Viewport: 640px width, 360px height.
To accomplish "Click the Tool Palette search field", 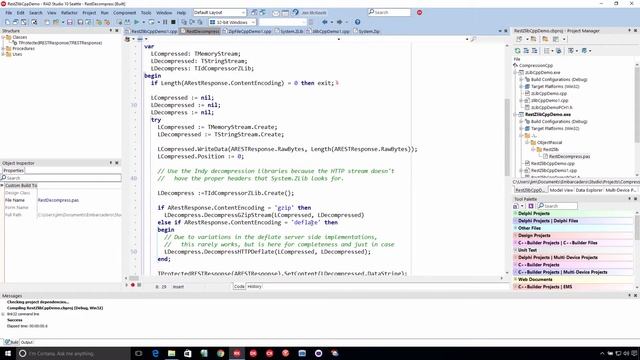I will (x=558, y=206).
